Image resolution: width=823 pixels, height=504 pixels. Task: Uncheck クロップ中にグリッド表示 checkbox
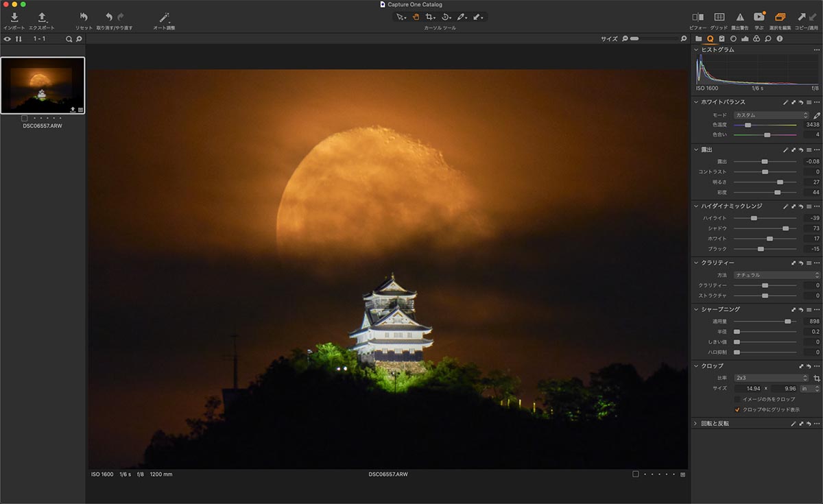click(x=737, y=409)
